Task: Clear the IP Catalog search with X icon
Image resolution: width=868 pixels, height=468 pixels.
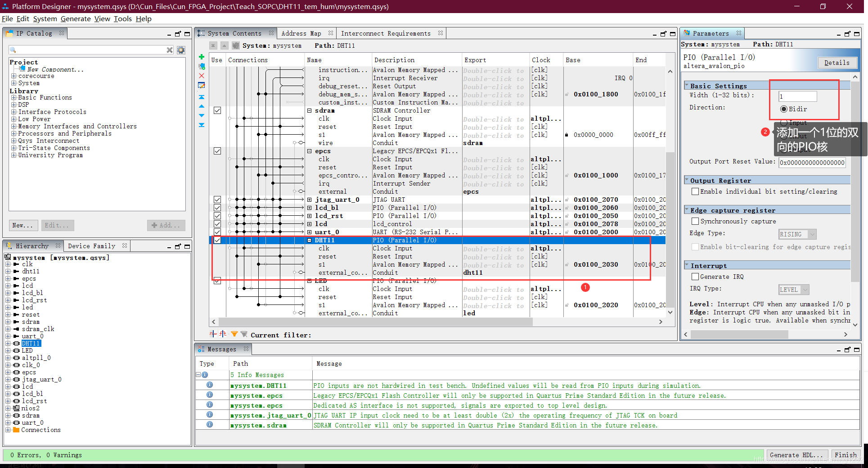Action: [170, 50]
